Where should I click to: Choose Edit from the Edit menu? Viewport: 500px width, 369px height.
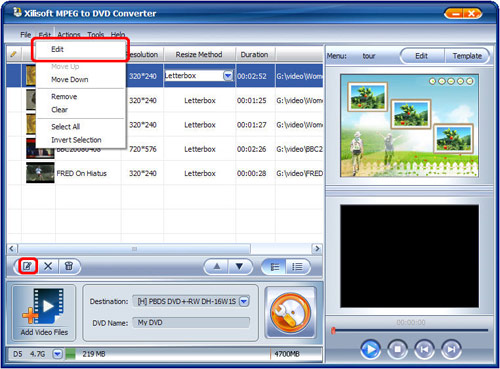(x=80, y=49)
